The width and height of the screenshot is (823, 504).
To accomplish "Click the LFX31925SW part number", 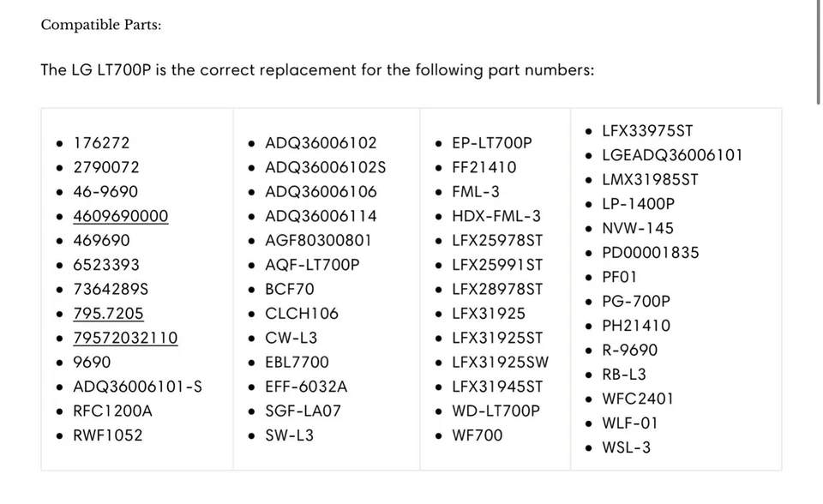I will [x=501, y=363].
